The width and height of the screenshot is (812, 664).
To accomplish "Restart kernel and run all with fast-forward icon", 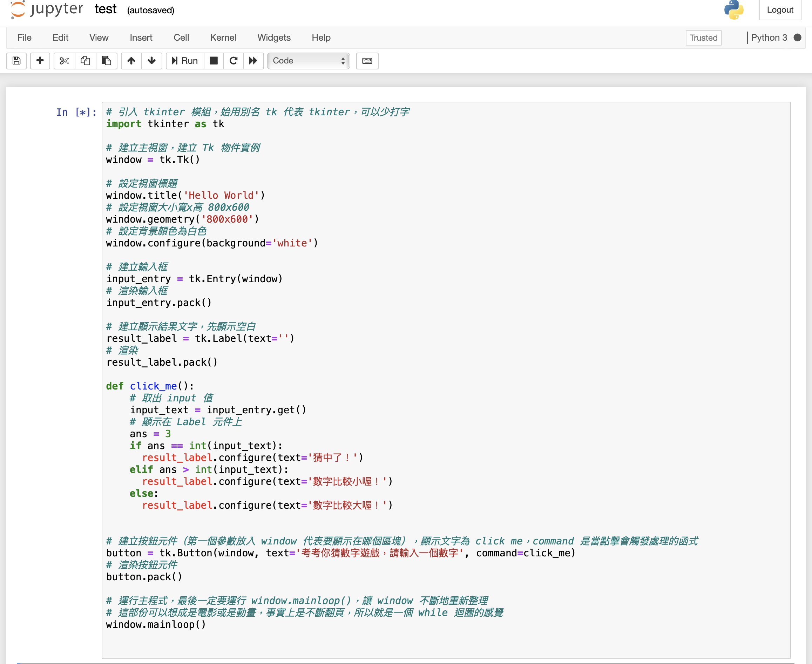I will (253, 61).
